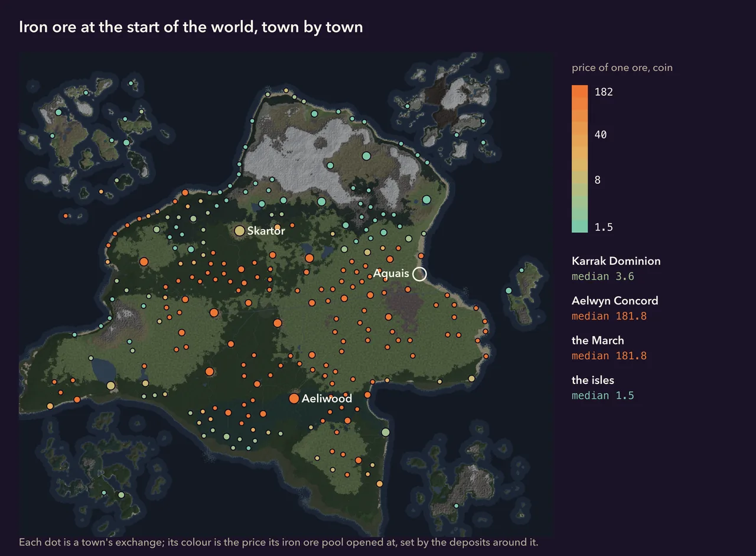
Task: Click the 1.5 tick beside the colour scale
Action: click(x=604, y=227)
